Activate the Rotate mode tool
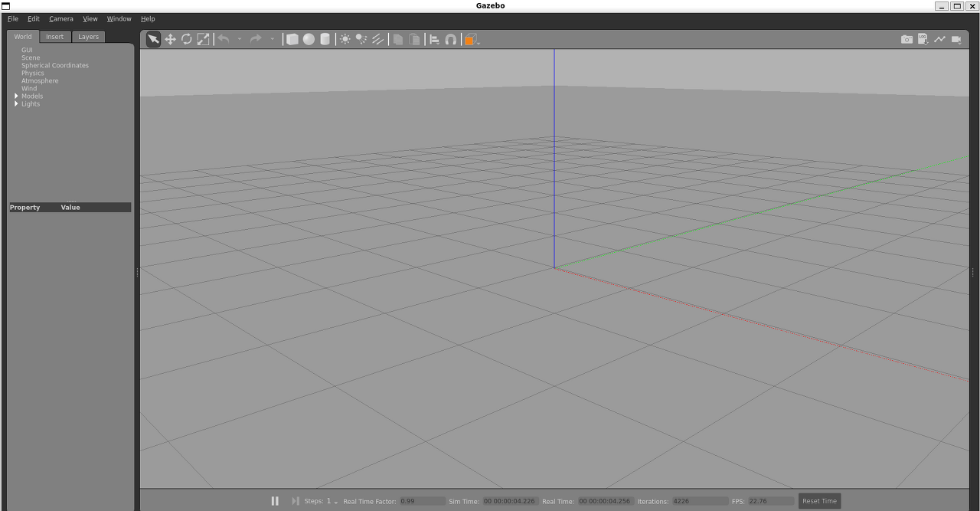980x511 pixels. [187, 39]
